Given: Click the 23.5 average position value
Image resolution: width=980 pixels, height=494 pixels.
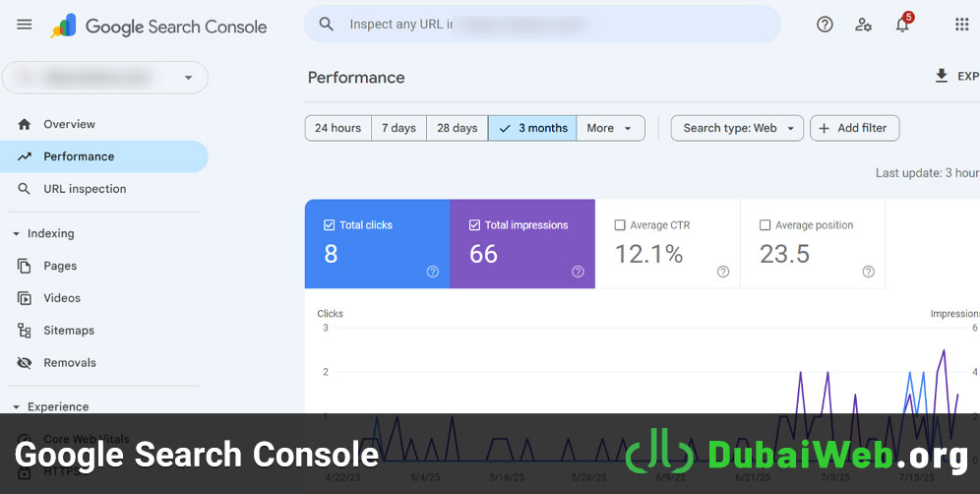Looking at the screenshot, I should click(784, 254).
